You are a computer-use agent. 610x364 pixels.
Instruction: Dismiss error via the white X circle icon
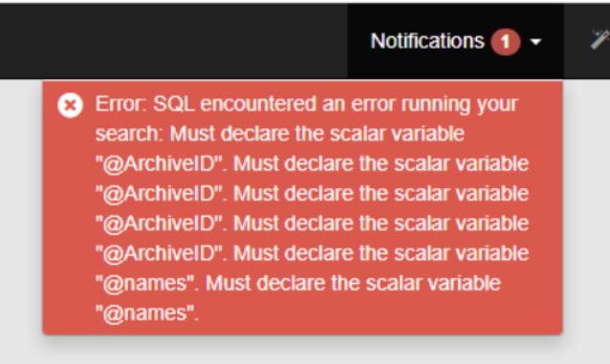click(71, 105)
